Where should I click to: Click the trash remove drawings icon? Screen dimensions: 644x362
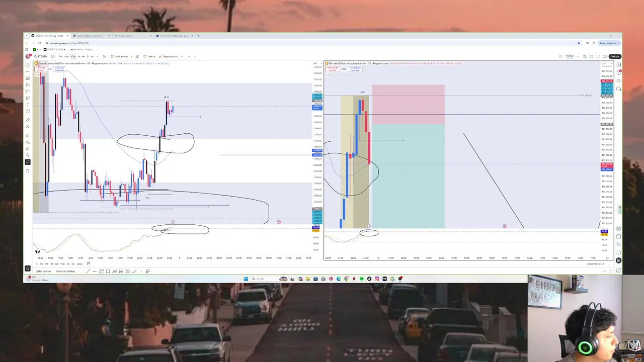tap(27, 171)
